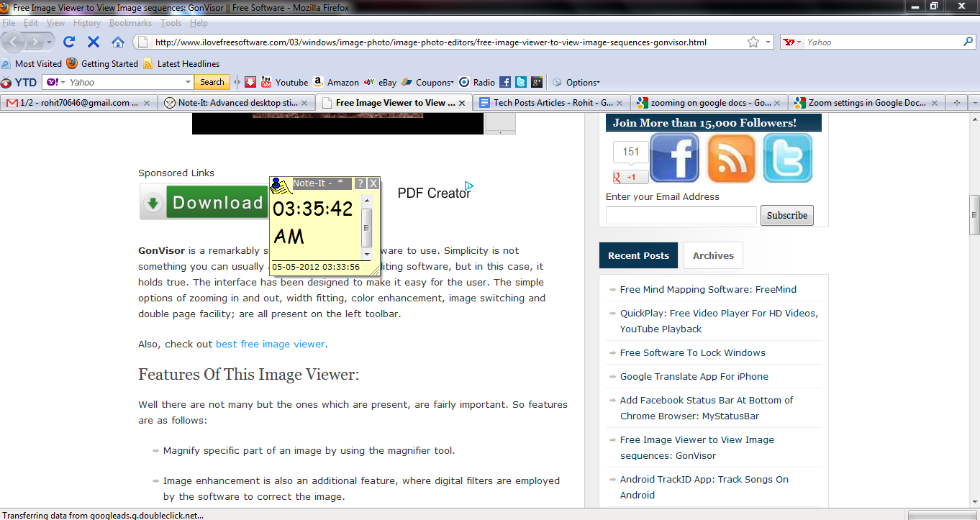Open a new tab with the plus button
Image resolution: width=980 pixels, height=520 pixels.
coord(956,103)
